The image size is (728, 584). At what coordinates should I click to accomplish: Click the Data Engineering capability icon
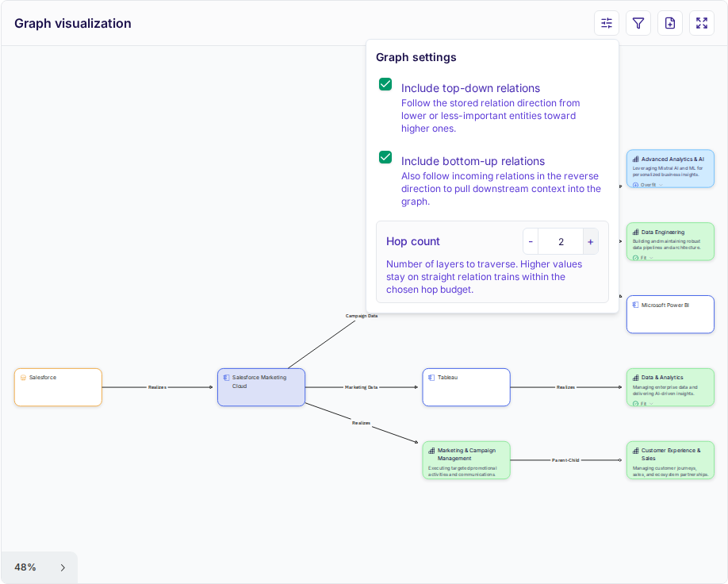coord(635,232)
